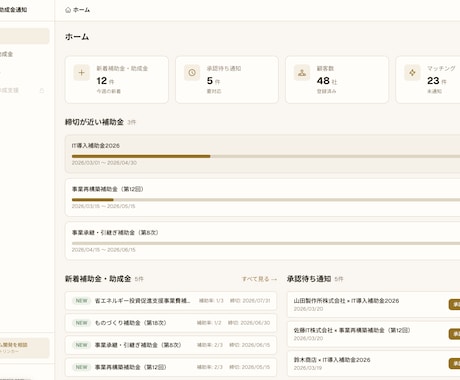Click the IT導入補助金2026 deadline progress bar
The width and height of the screenshot is (460, 380).
click(266, 156)
